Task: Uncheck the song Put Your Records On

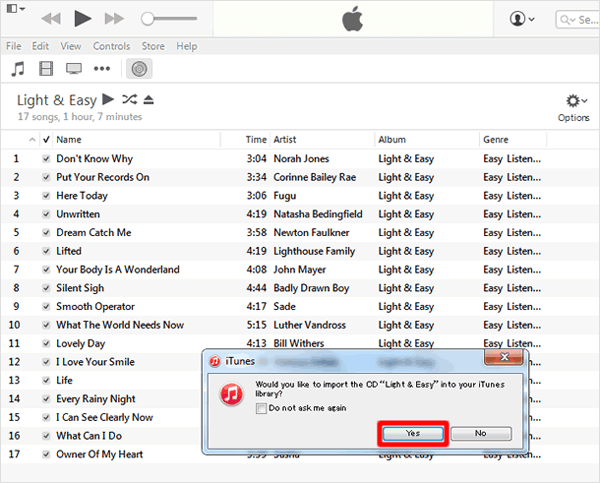Action: (46, 177)
